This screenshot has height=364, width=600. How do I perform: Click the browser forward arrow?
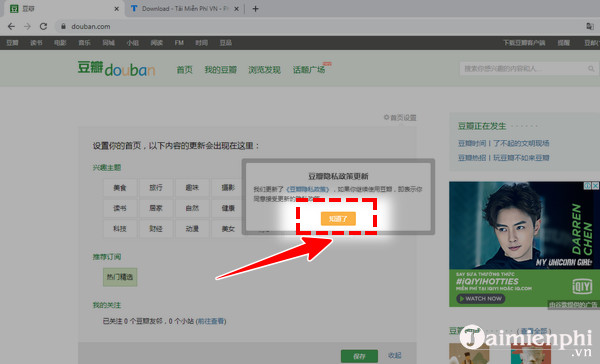coord(27,26)
